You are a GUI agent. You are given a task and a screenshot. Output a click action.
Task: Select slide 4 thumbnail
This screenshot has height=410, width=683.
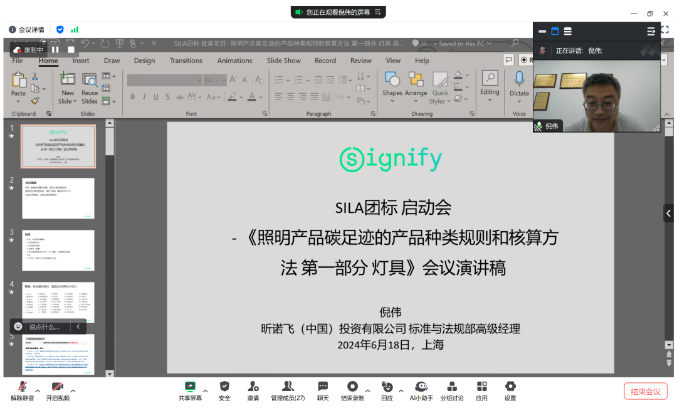58,302
